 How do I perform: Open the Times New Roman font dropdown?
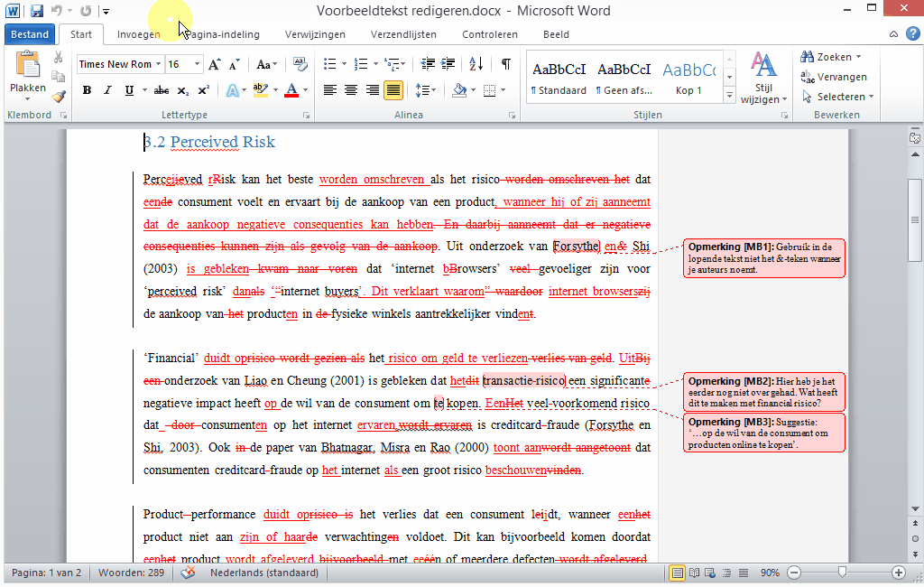158,64
